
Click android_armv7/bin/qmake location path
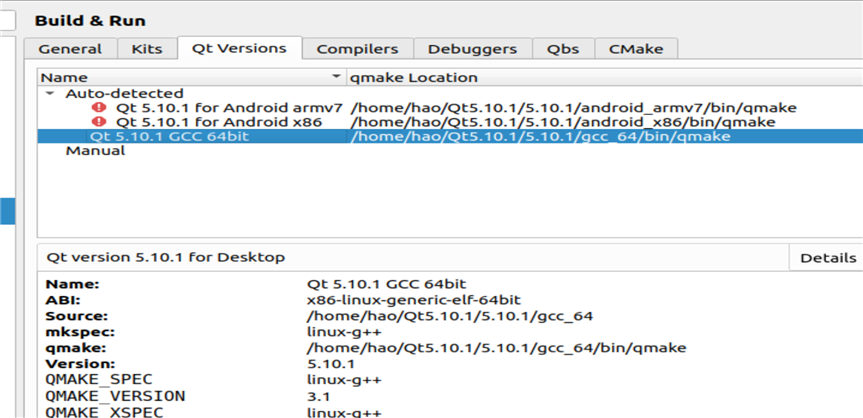click(x=573, y=107)
